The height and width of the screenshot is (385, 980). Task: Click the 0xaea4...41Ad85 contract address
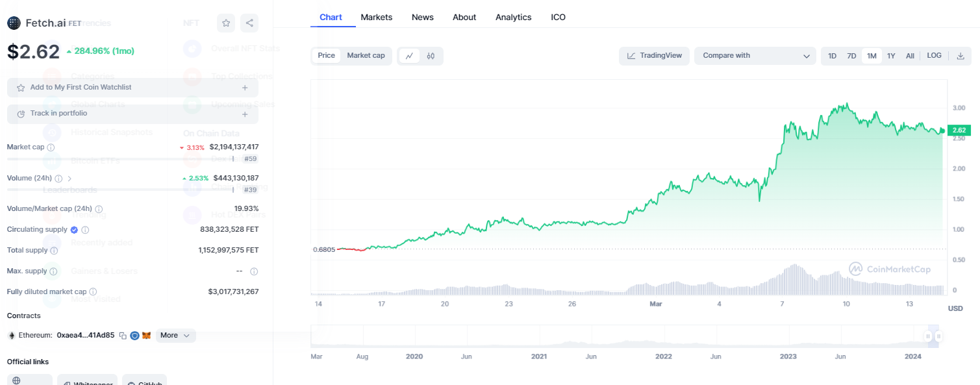pyautogui.click(x=86, y=336)
